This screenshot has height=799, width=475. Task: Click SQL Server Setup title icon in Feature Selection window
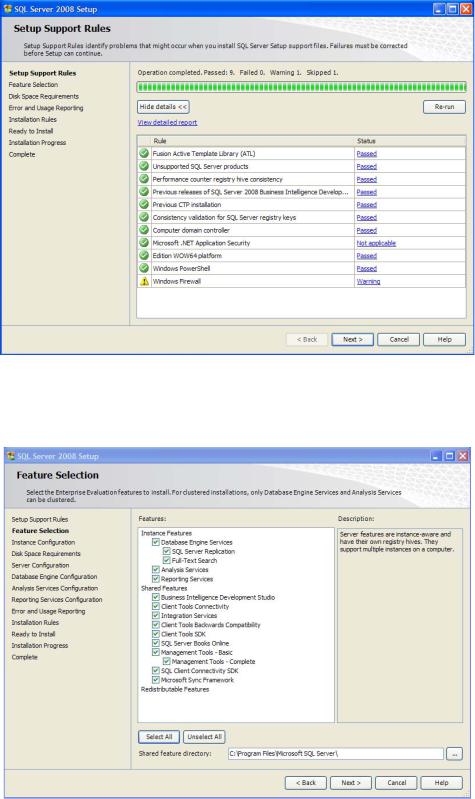(x=11, y=456)
